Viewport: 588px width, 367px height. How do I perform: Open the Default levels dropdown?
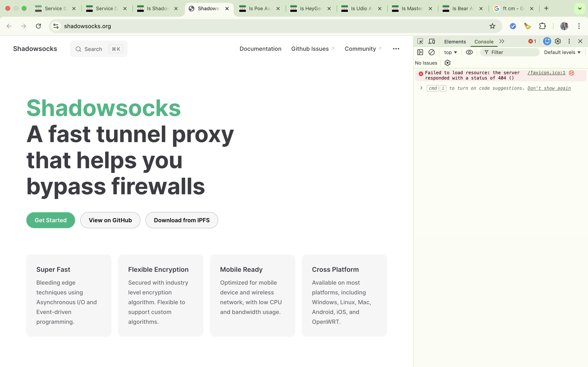coord(562,52)
